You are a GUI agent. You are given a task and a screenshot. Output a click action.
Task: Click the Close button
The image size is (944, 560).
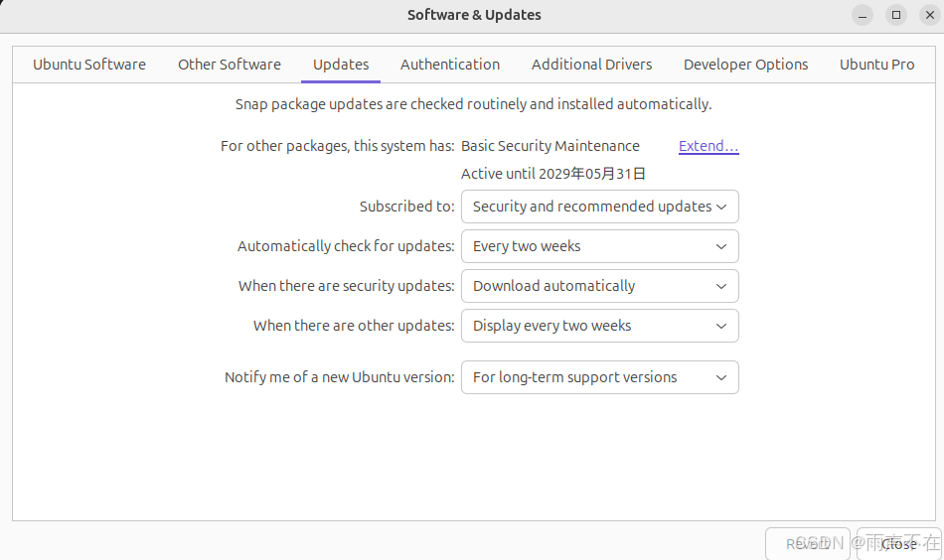click(899, 544)
